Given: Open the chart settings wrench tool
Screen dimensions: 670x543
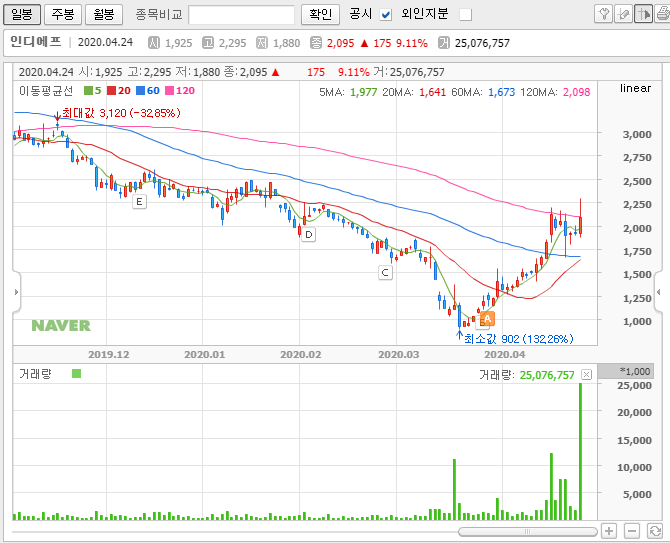Looking at the screenshot, I should pos(603,14).
